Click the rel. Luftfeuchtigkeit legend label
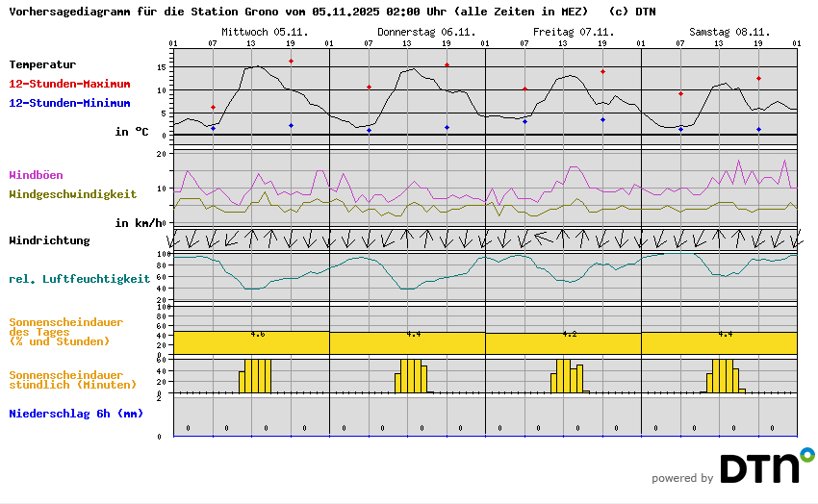Screen dimensions: 818x504 click(79, 279)
